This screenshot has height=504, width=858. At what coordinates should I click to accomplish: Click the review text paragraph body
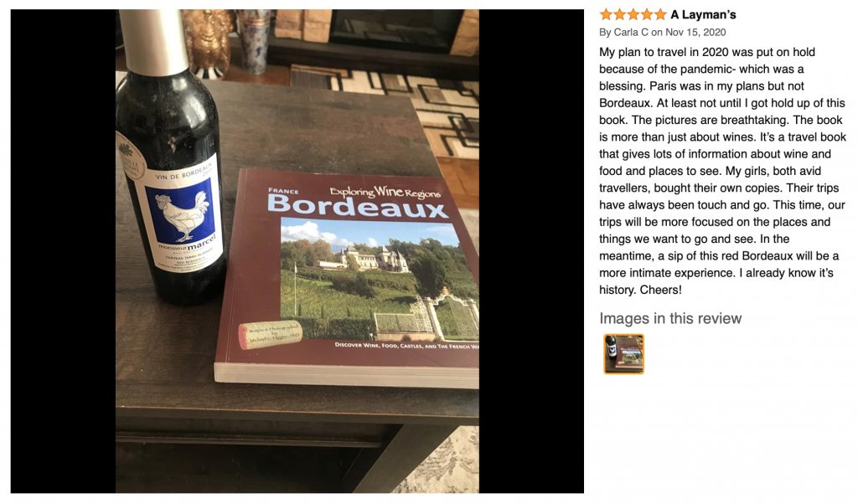coord(722,171)
